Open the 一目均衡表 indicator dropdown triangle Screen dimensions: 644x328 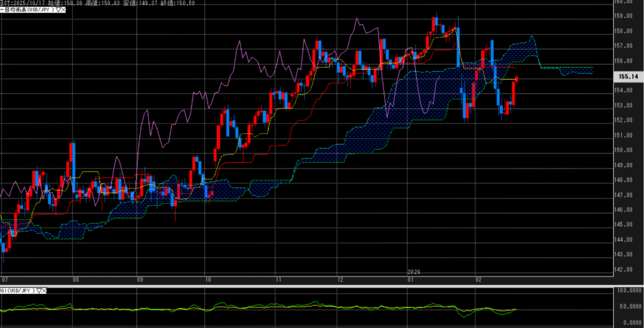pyautogui.click(x=58, y=11)
